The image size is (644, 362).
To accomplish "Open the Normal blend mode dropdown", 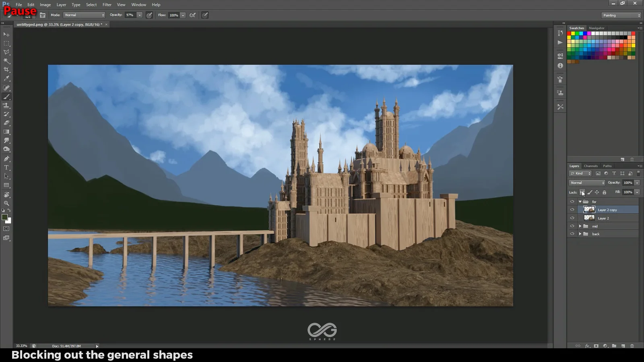I will coord(586,183).
